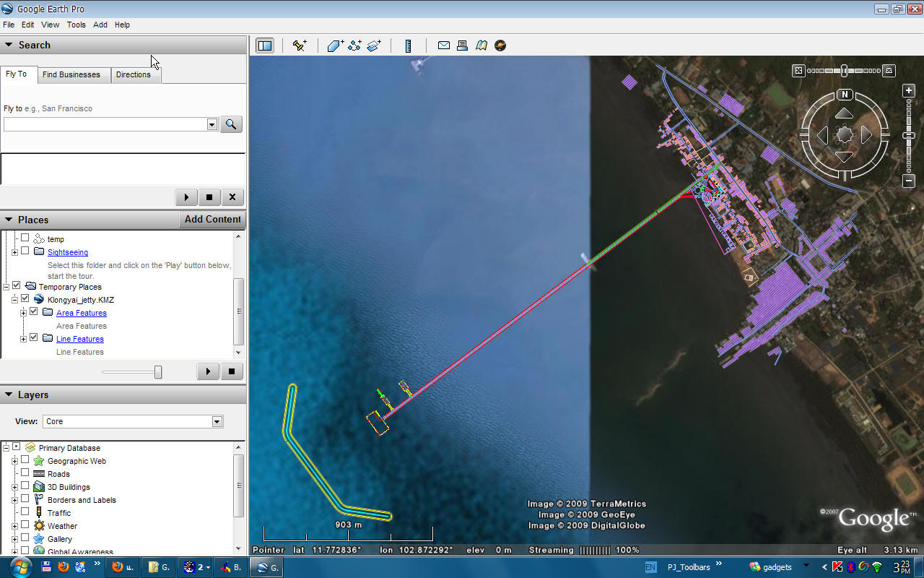Select the Add Path tool
This screenshot has width=924, height=578.
pos(354,46)
